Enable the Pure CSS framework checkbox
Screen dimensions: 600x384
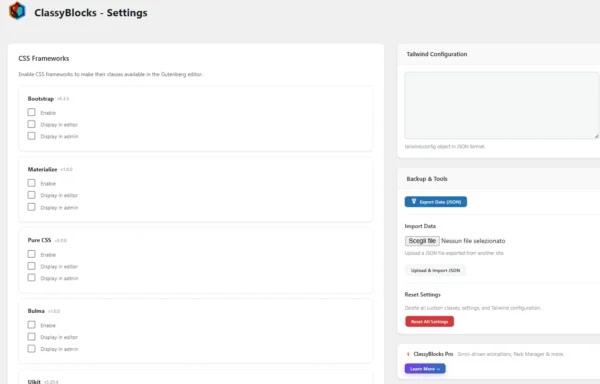coord(31,254)
